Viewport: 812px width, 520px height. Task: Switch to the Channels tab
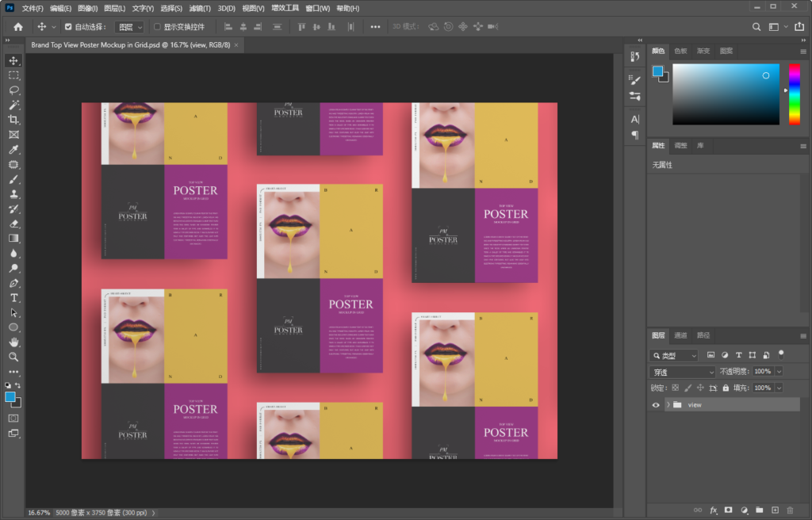pyautogui.click(x=680, y=335)
